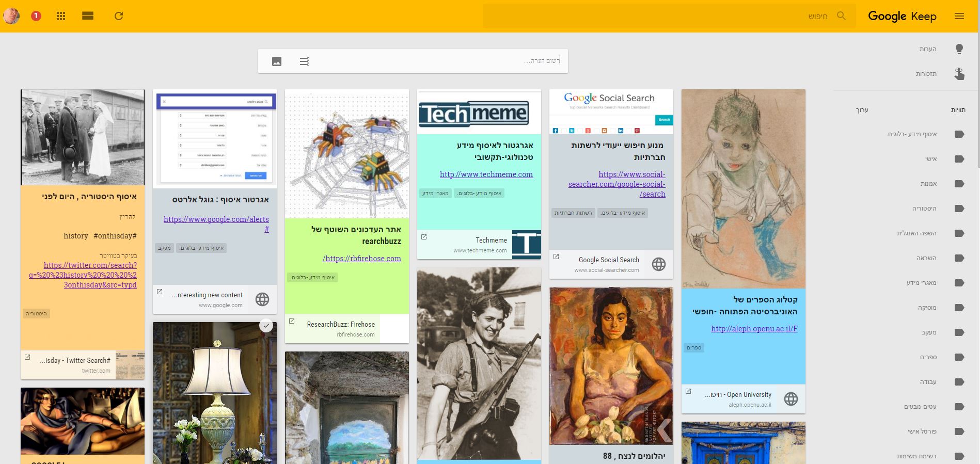Open the Google apps grid
980x464 pixels.
pyautogui.click(x=61, y=16)
